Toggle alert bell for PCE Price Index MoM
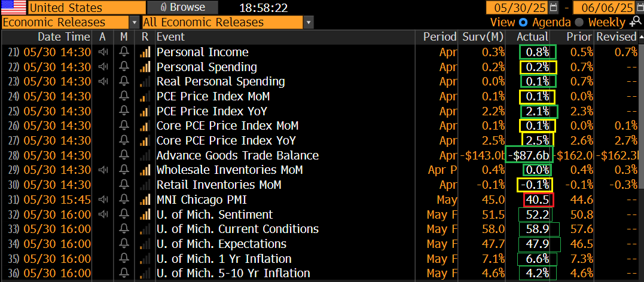The image size is (644, 282). 124,96
